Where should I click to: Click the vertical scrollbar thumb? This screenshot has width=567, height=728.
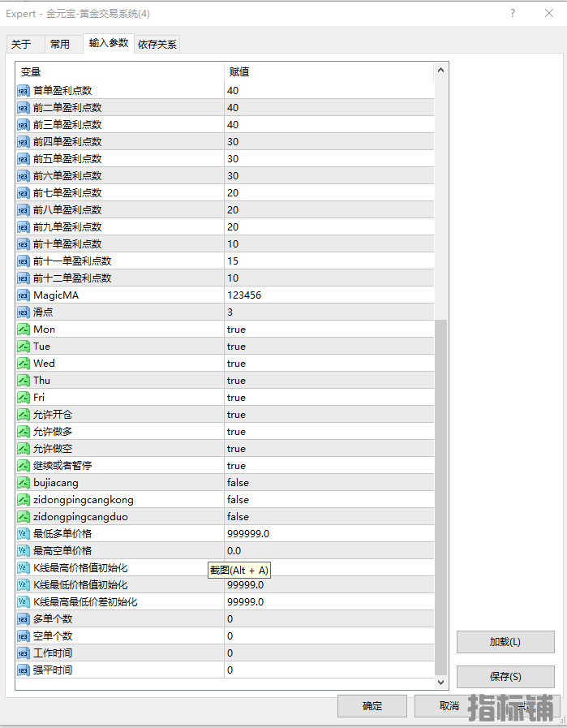pos(440,497)
